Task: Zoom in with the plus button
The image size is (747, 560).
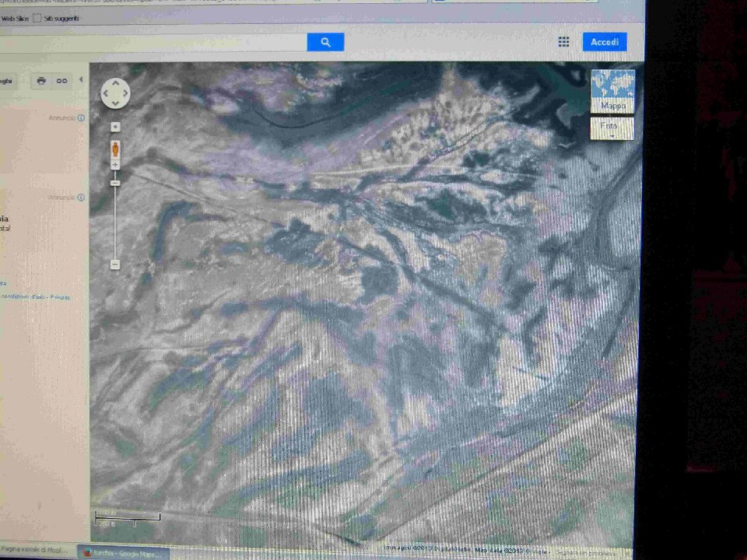Action: tap(115, 165)
